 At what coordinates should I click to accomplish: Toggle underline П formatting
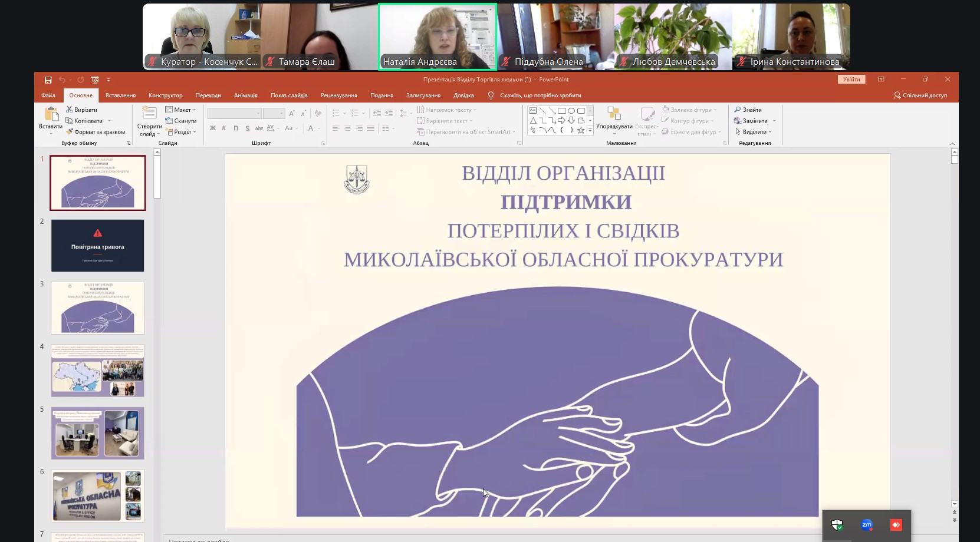pyautogui.click(x=236, y=128)
